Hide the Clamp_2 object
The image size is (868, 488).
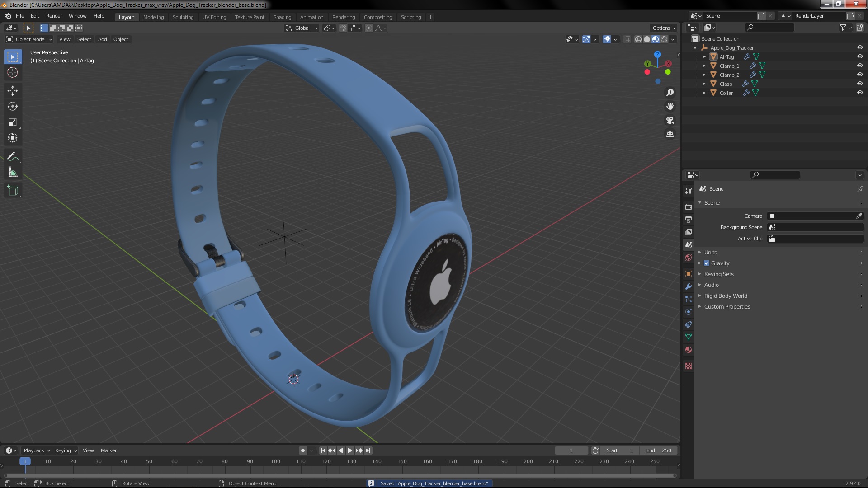[x=860, y=75]
